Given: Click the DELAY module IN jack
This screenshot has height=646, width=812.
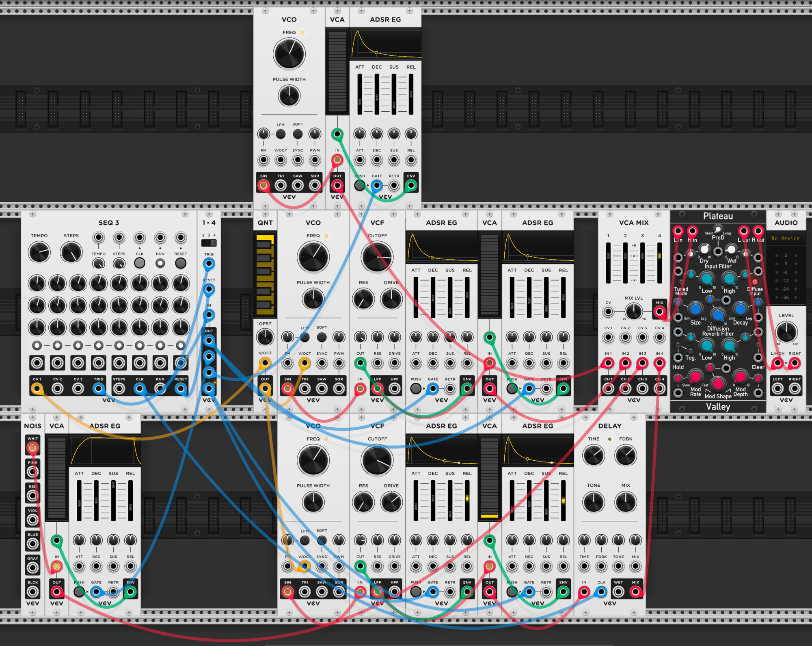Looking at the screenshot, I should pos(584,592).
